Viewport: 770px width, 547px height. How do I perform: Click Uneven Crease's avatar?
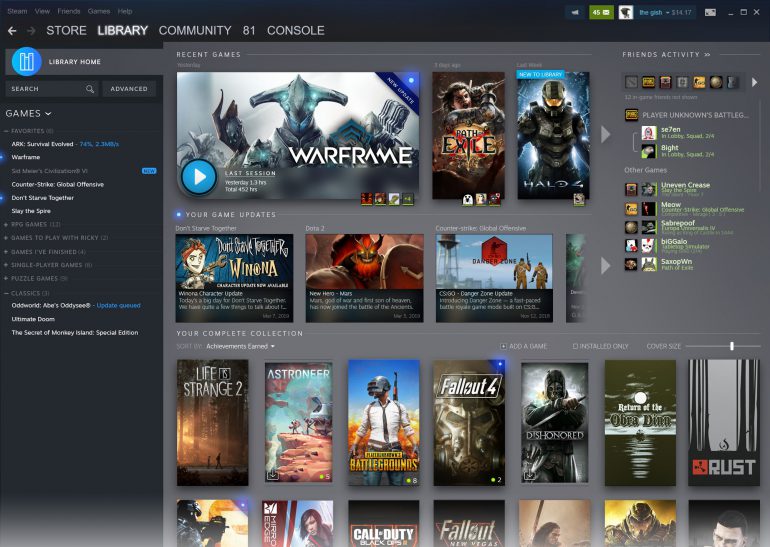(649, 189)
